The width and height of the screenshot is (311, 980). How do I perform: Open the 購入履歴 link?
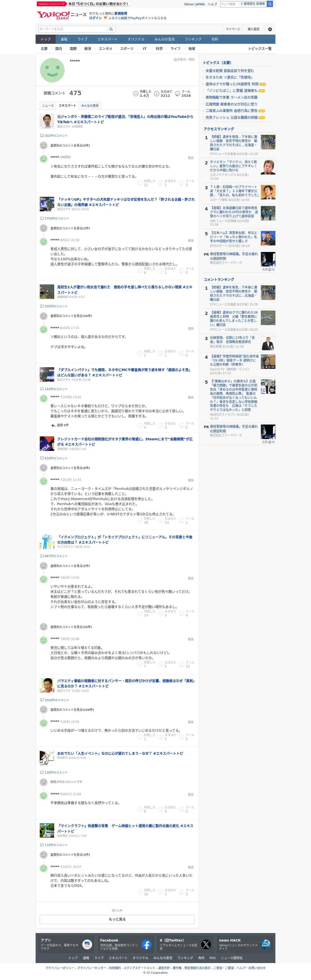click(x=254, y=29)
